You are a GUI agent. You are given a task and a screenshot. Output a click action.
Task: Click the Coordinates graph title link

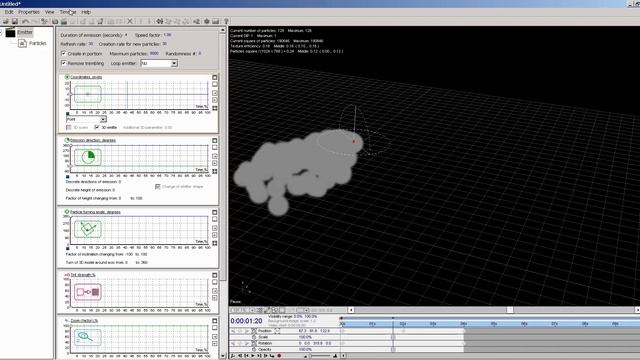(86, 77)
